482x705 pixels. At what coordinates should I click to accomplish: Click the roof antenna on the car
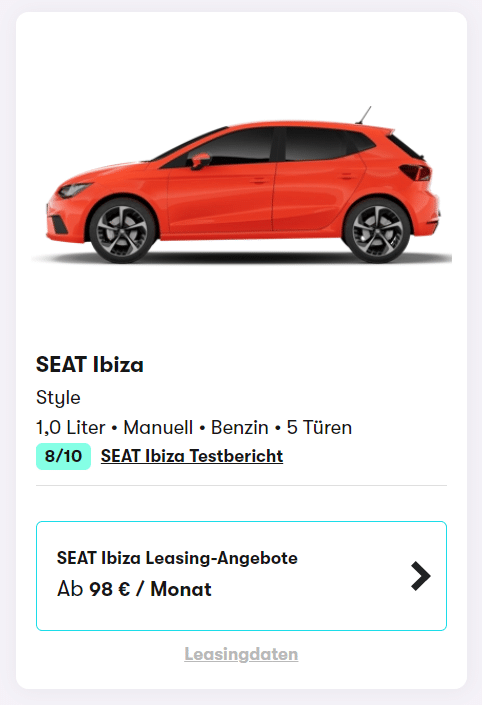coord(363,115)
